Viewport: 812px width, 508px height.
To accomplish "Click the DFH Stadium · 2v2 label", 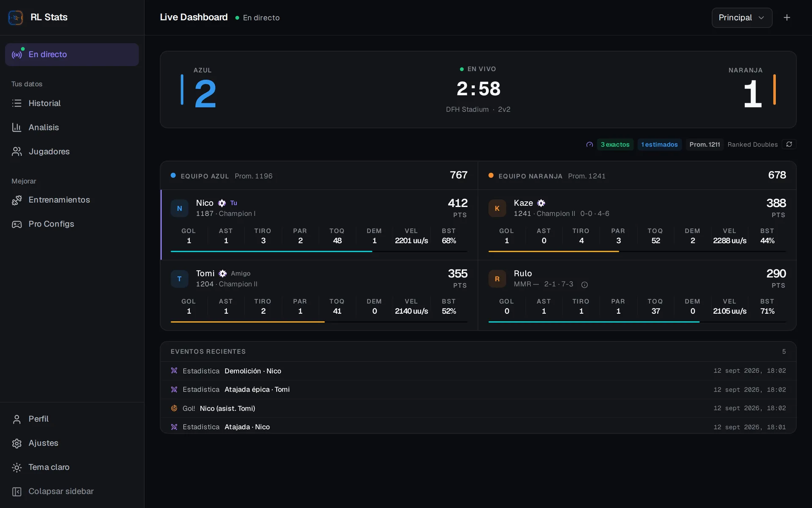I will coord(478,110).
